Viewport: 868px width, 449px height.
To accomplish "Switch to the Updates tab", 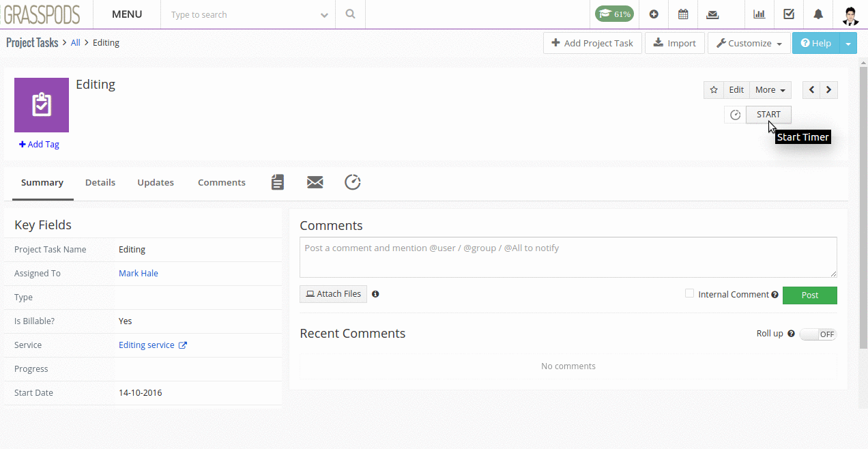I will point(156,182).
